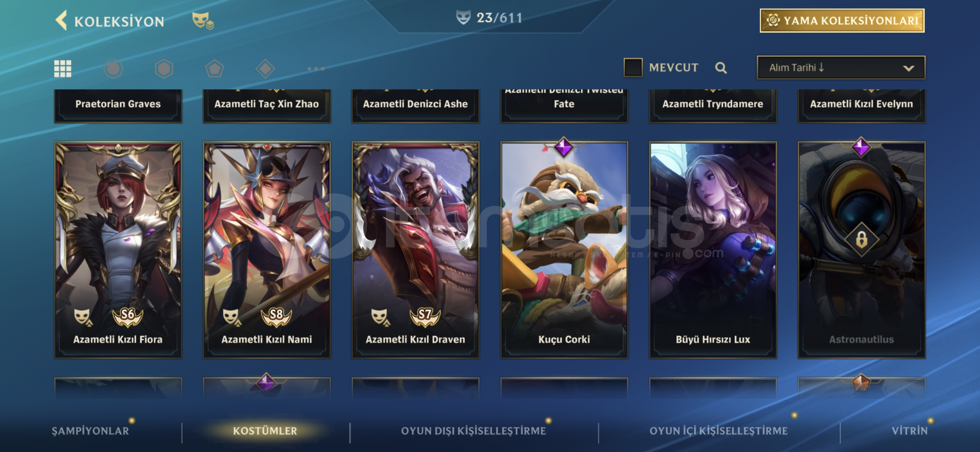Switch to the Şampiyonlar tab
The image size is (980, 452).
click(x=90, y=431)
